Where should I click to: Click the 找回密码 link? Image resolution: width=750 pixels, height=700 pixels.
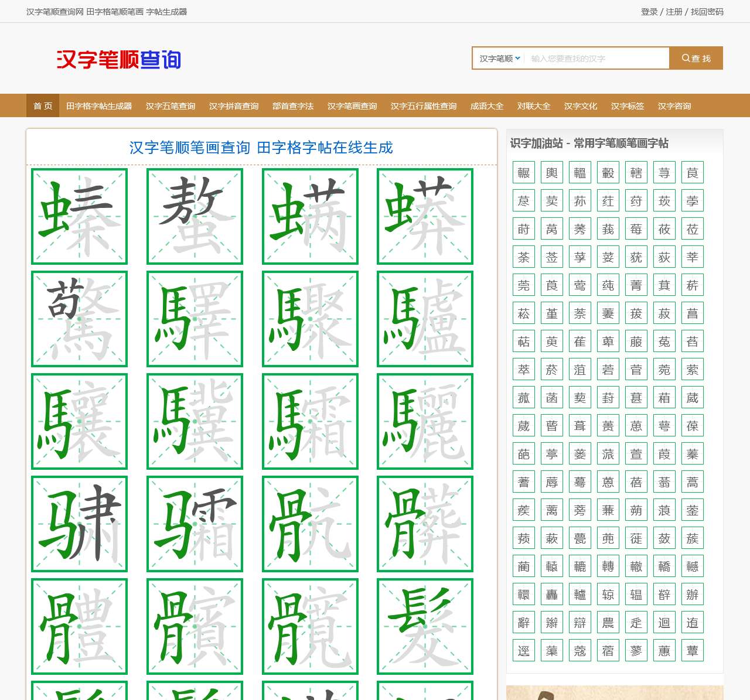point(707,12)
